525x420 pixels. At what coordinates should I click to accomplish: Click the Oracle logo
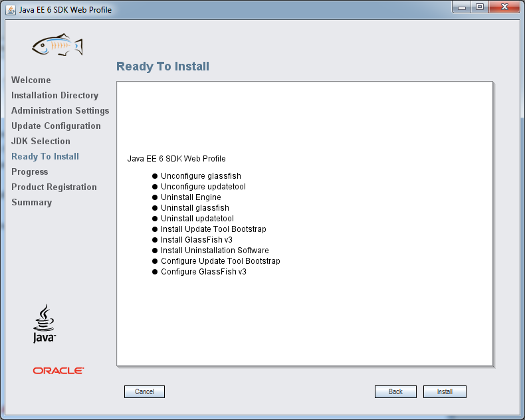point(58,370)
